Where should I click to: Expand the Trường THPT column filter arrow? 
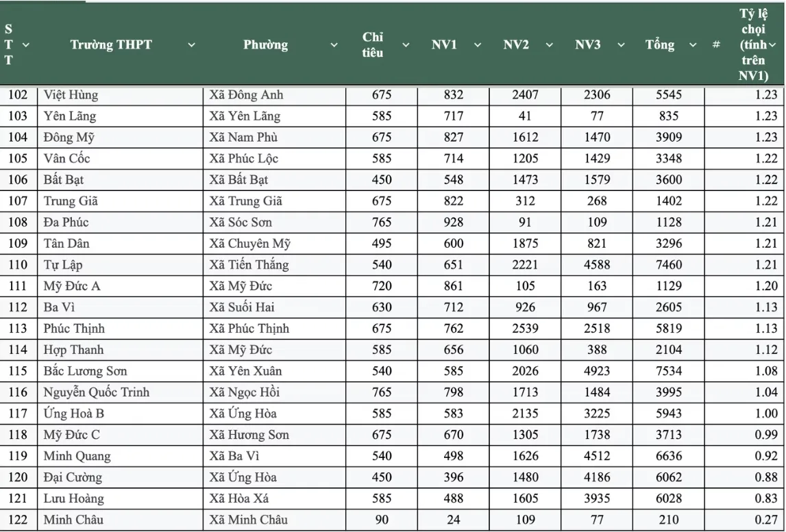coord(191,45)
